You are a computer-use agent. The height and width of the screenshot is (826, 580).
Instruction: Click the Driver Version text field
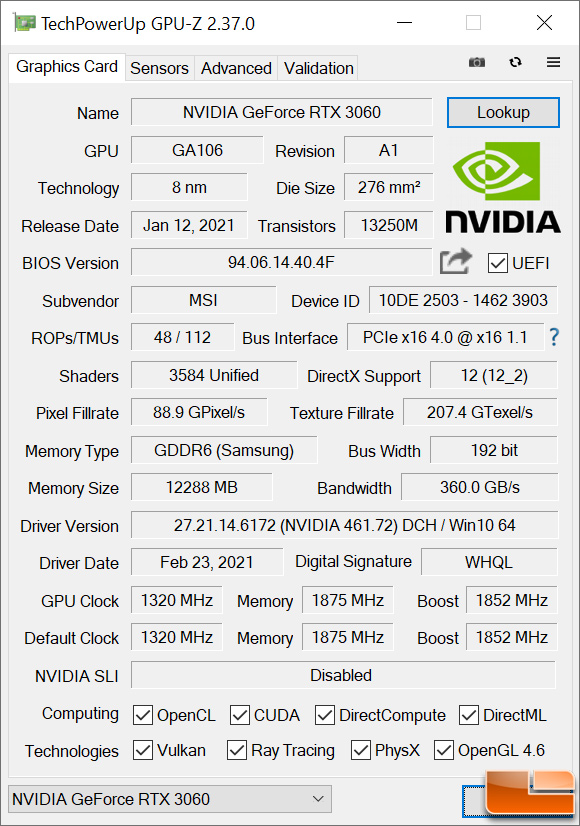(x=344, y=525)
